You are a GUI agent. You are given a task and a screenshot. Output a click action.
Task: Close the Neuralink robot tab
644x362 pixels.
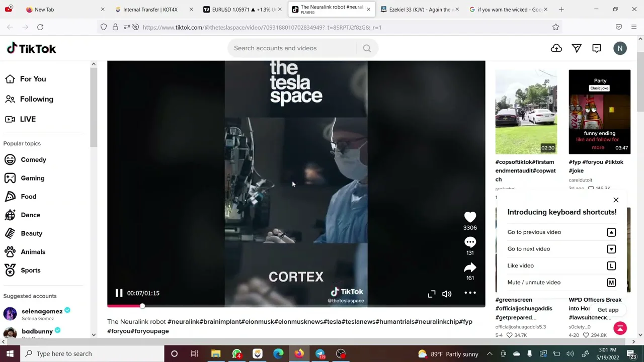pos(368,10)
